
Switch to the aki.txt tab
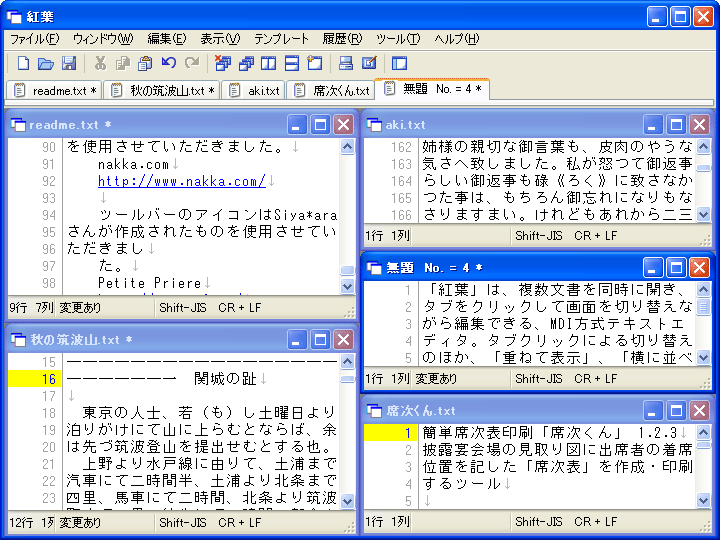[x=254, y=90]
